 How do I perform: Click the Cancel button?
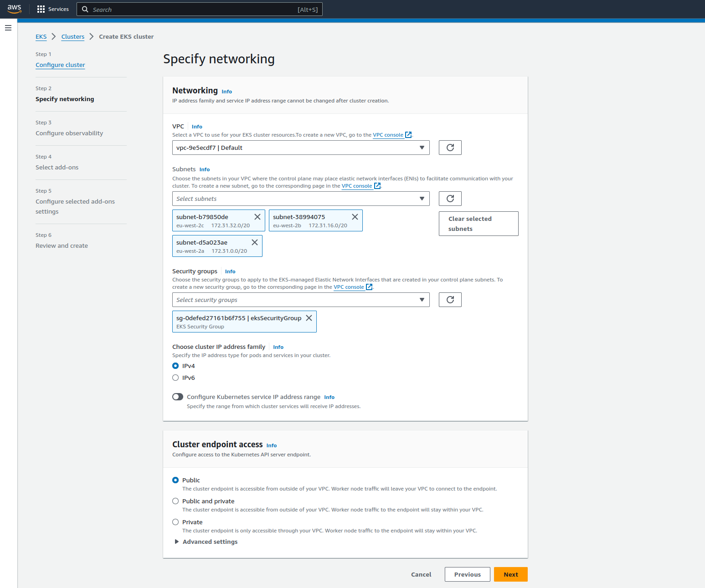point(421,574)
